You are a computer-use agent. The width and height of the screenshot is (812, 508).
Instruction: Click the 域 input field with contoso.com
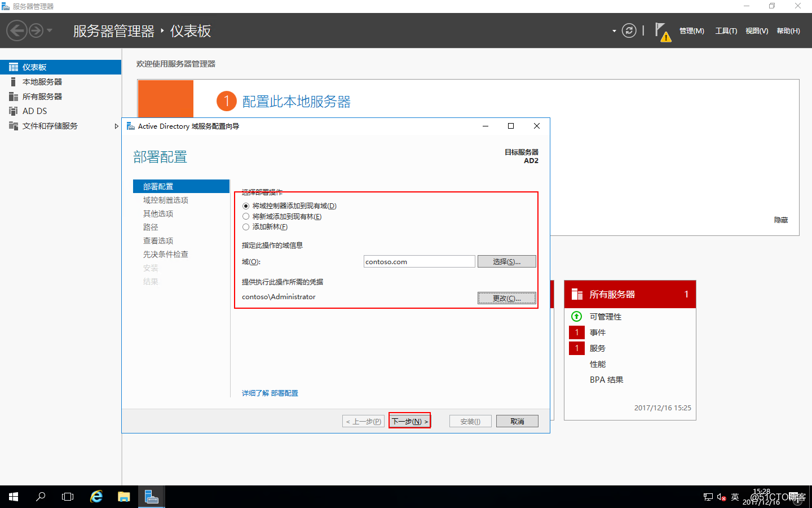pyautogui.click(x=420, y=261)
